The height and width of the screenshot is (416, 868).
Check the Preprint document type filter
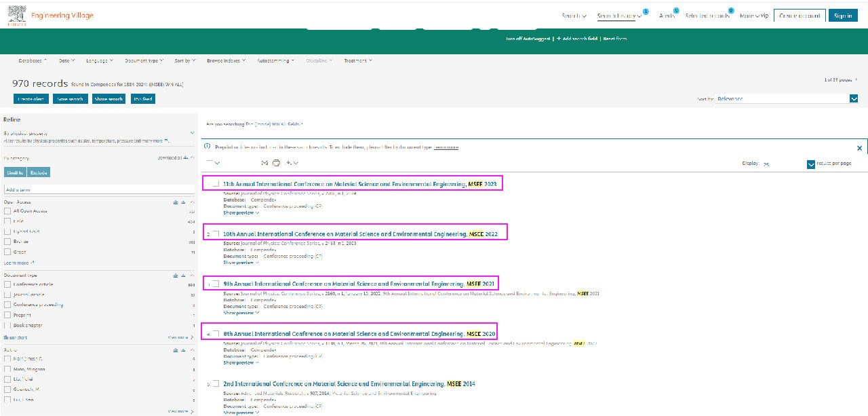click(x=7, y=316)
